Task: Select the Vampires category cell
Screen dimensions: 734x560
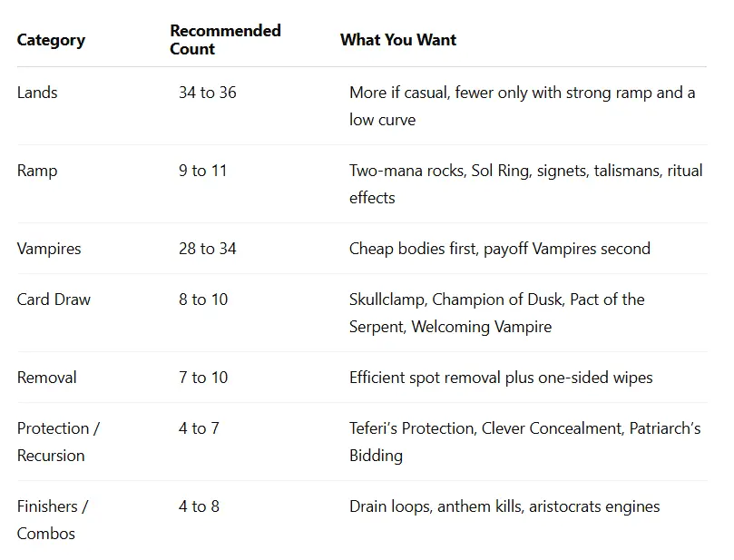Action: [x=49, y=249]
